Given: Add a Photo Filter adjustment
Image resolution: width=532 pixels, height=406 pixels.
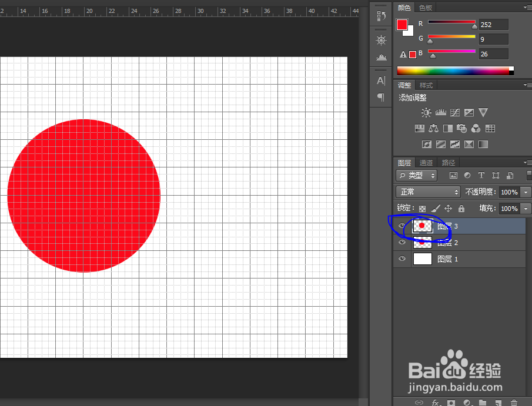Looking at the screenshot, I should click(462, 128).
